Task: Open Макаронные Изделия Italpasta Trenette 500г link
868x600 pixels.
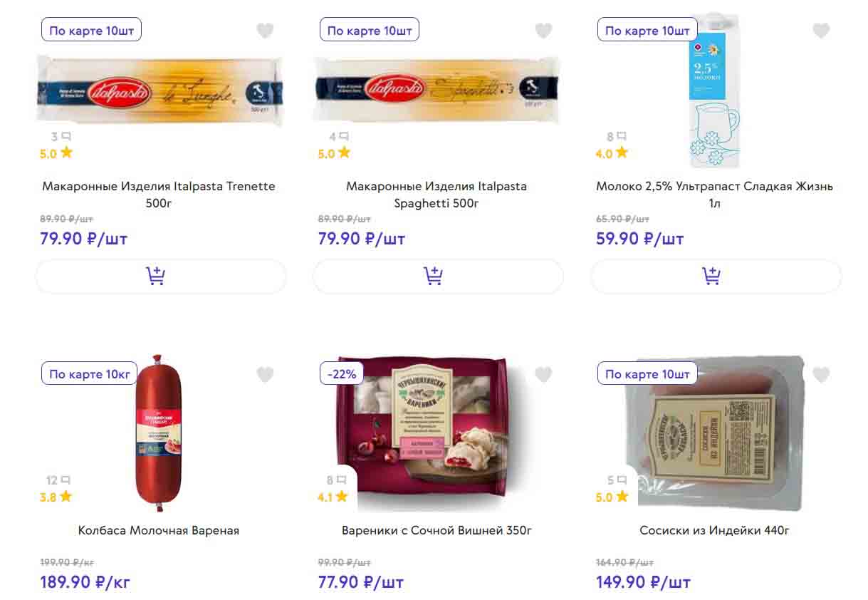Action: click(159, 195)
